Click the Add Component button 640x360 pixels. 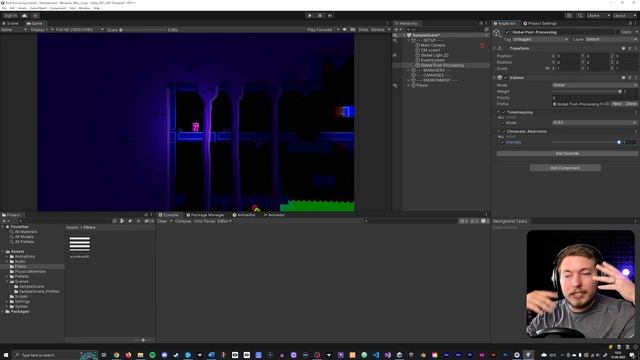[565, 168]
